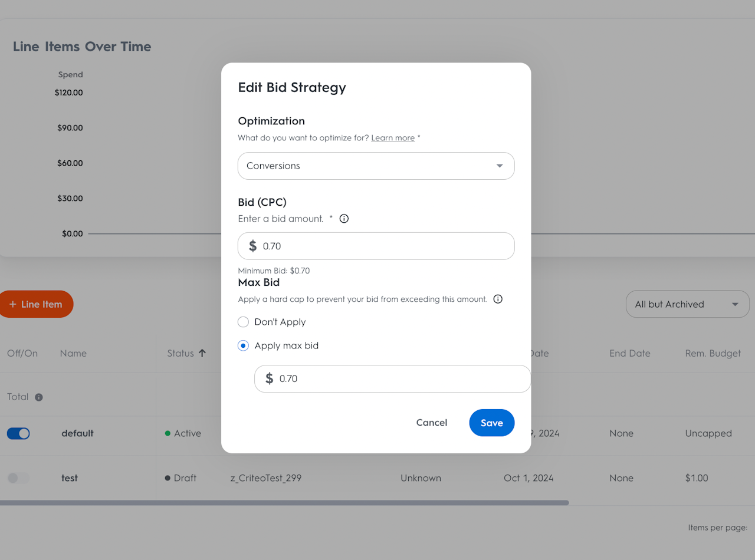This screenshot has width=755, height=560.
Task: Click the dollar sign in max bid field
Action: coord(269,378)
